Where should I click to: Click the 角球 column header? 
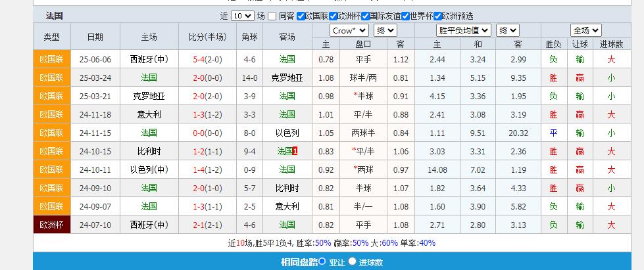(249, 37)
